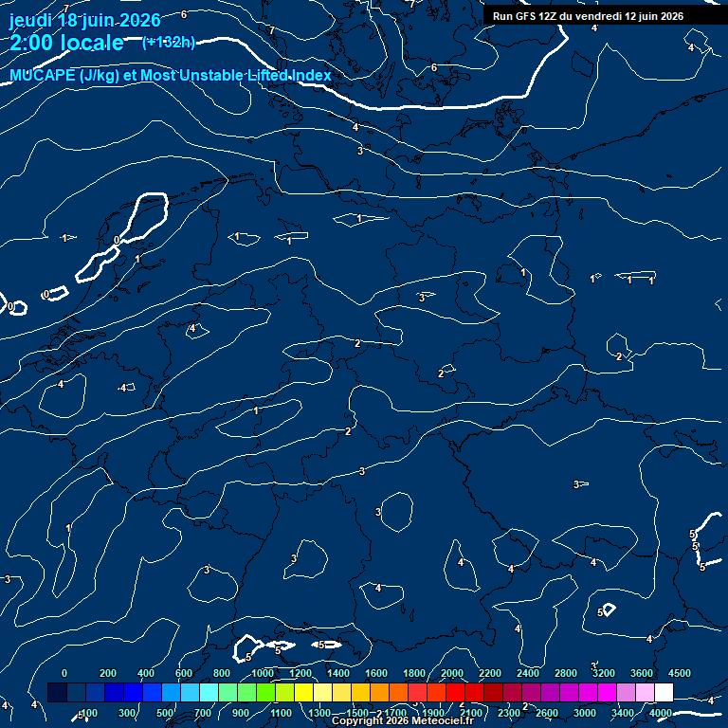Click legend label '1000'
The width and height of the screenshot is (728, 728).
coord(263,673)
